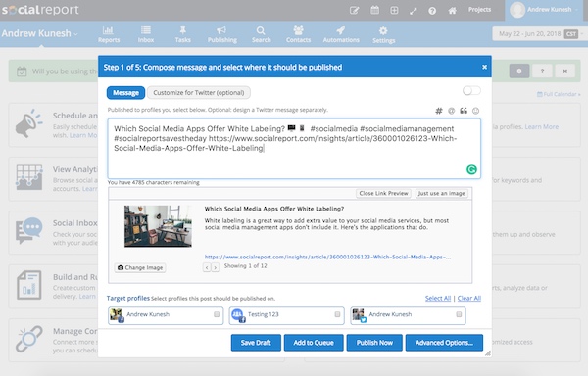
Task: Open the Settings section
Action: pyautogui.click(x=383, y=35)
